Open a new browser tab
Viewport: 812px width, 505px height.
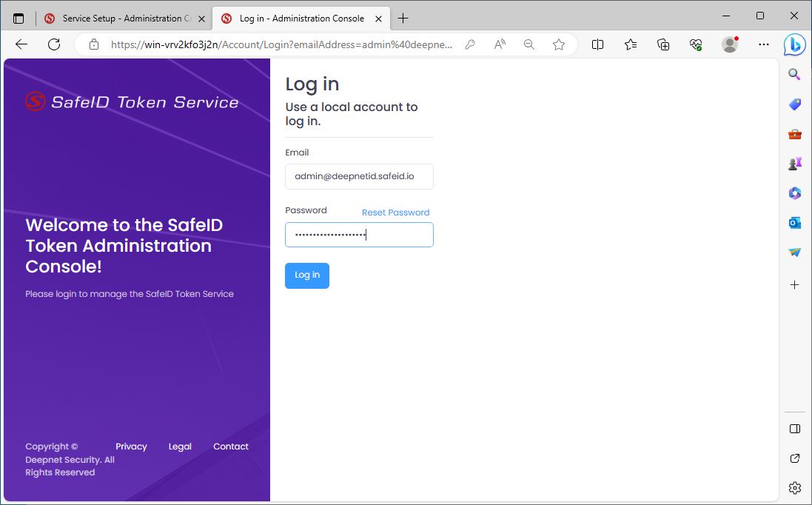coord(403,19)
